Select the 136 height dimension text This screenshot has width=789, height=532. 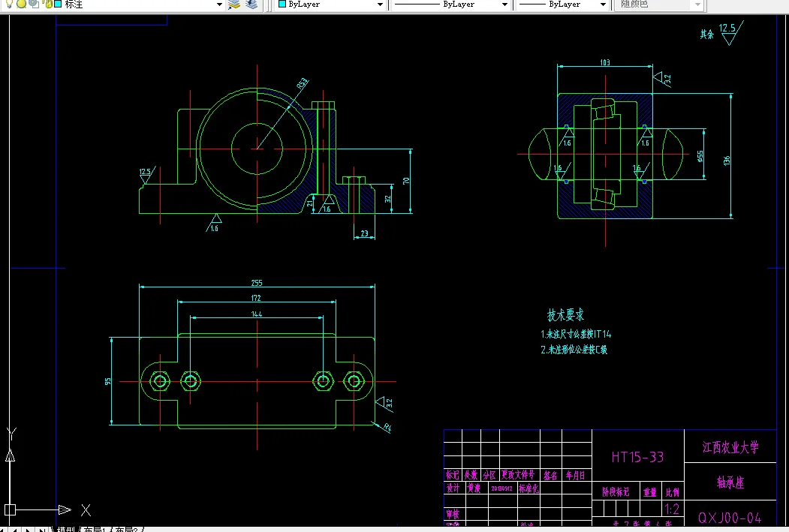726,161
